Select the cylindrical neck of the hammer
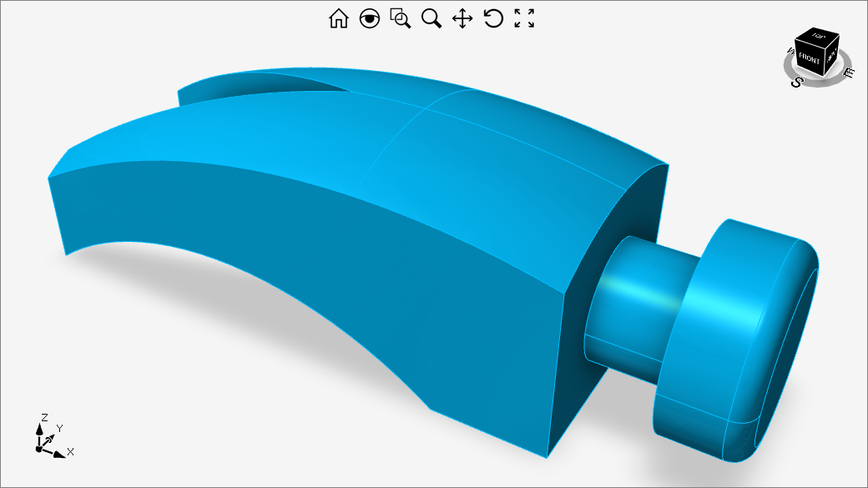Viewport: 868px width, 488px height. (x=637, y=309)
